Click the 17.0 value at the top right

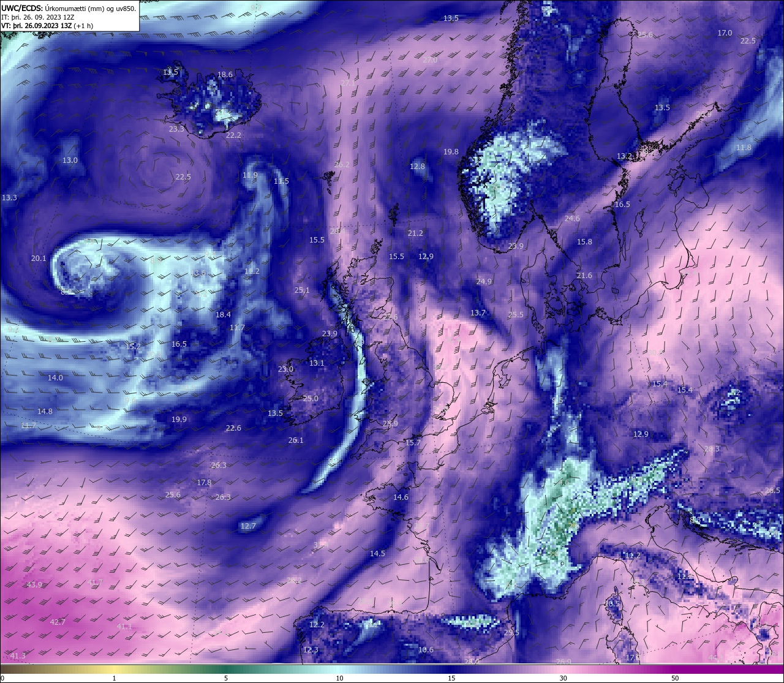(725, 32)
